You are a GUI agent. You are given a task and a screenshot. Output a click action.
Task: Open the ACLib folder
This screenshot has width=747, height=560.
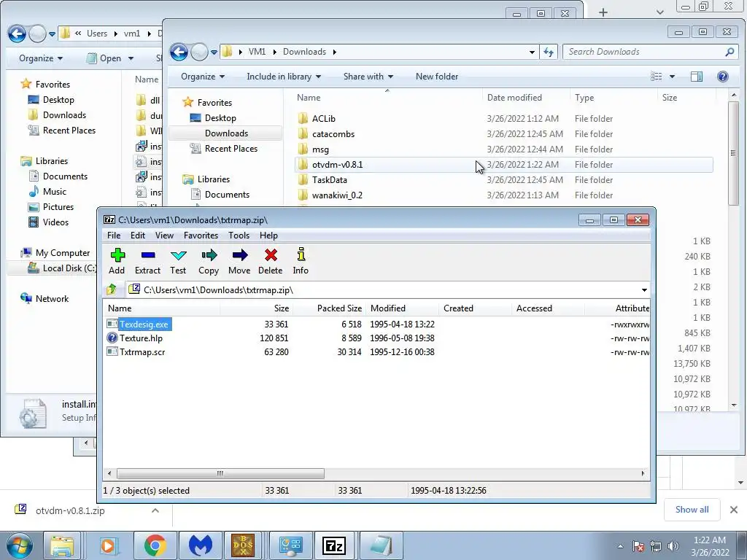tap(323, 119)
